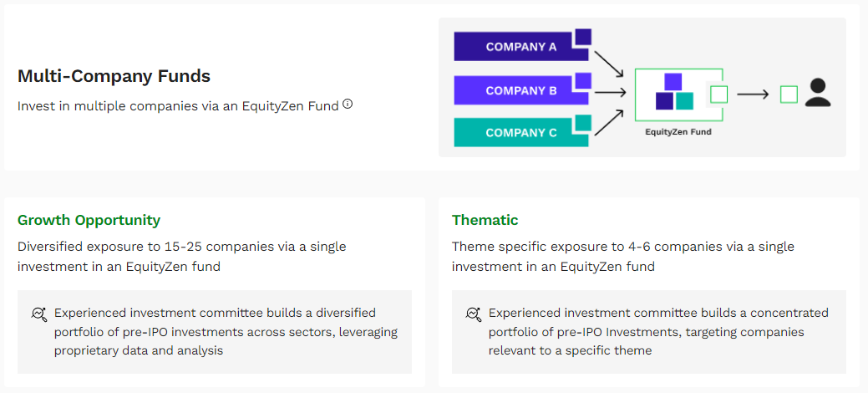This screenshot has height=393, width=868.
Task: Click the Thematic committee description box
Action: 649,331
